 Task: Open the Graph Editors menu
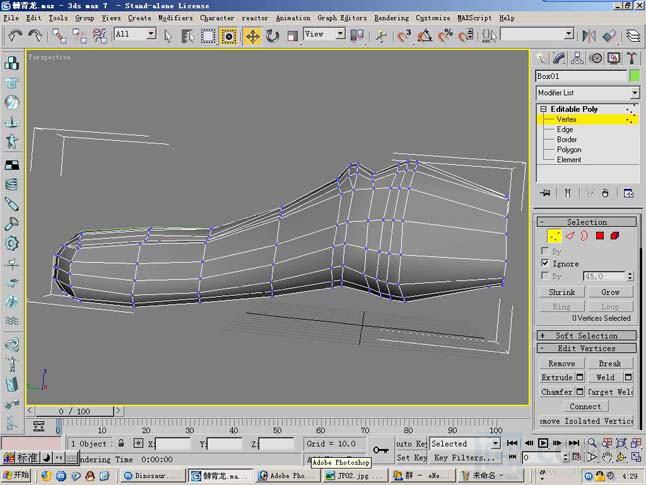click(342, 18)
